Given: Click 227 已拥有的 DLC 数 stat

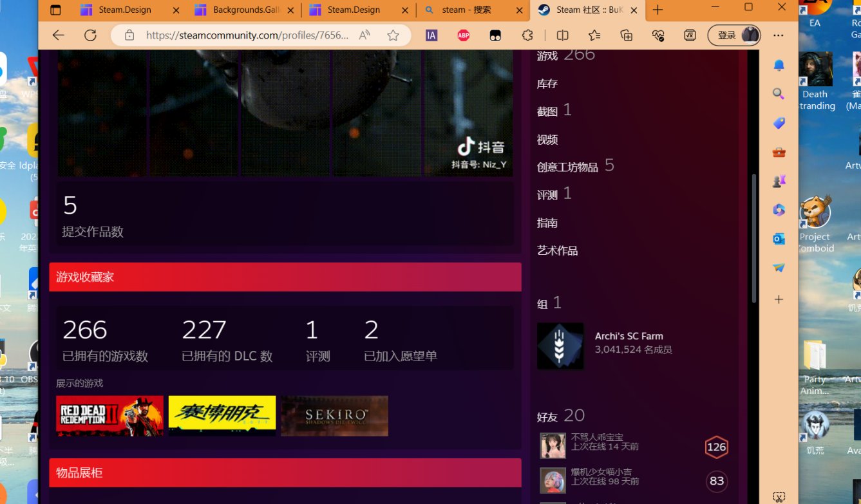Looking at the screenshot, I should [227, 340].
